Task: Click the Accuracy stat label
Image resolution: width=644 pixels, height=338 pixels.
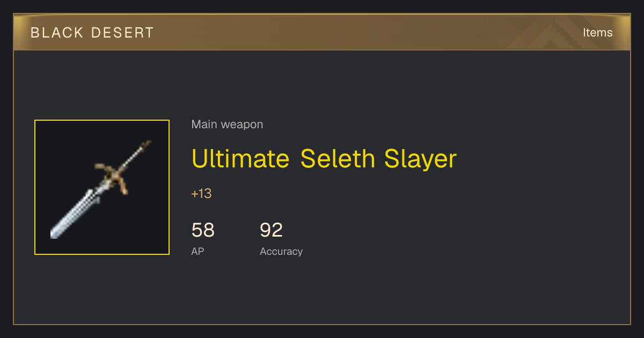Action: pos(281,251)
